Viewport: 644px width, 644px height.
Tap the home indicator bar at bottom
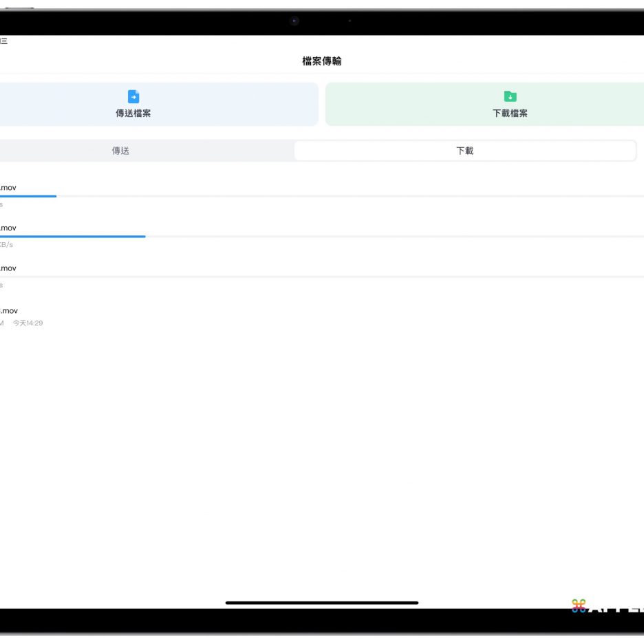(x=322, y=603)
